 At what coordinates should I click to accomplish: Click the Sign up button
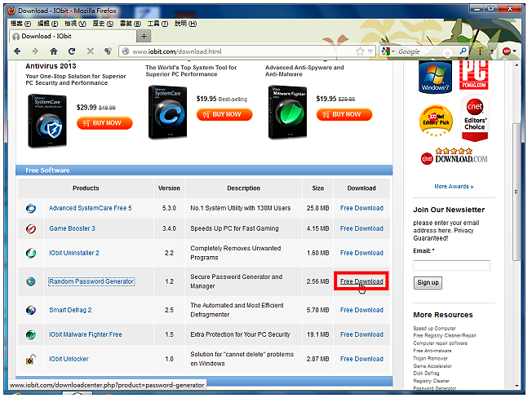click(x=428, y=282)
